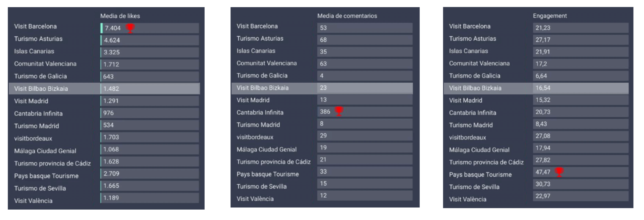Click the 47,47 engagement value
The height and width of the screenshot is (220, 644).
tap(543, 172)
